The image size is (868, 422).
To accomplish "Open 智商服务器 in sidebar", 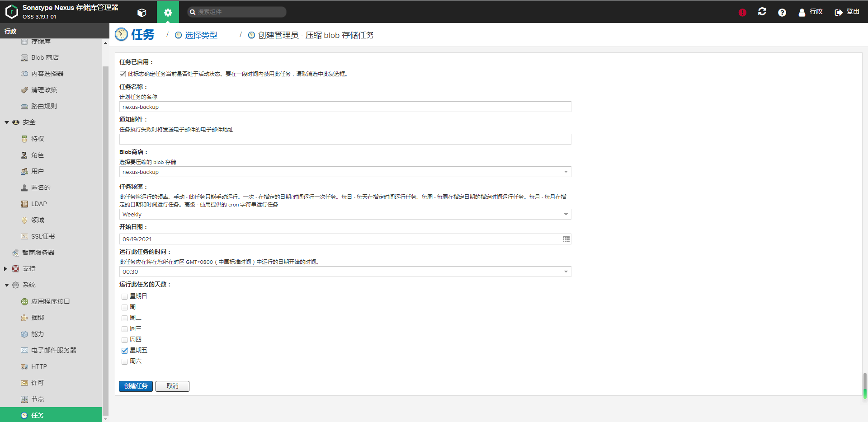I will point(38,253).
